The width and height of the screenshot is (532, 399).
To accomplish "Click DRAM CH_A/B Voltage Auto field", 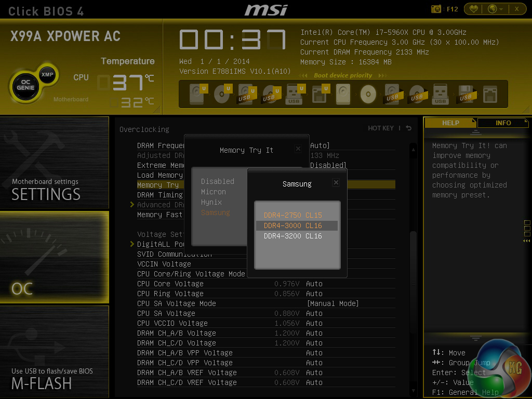I will [314, 333].
